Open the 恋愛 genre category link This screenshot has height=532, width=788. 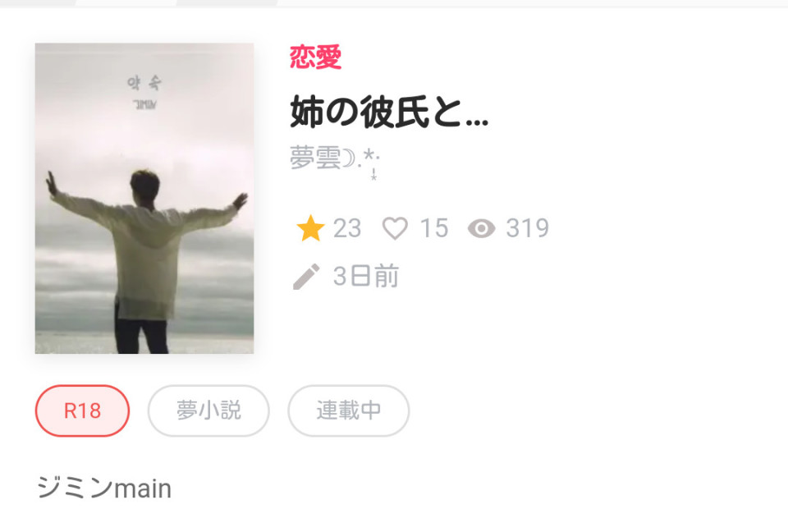point(315,57)
